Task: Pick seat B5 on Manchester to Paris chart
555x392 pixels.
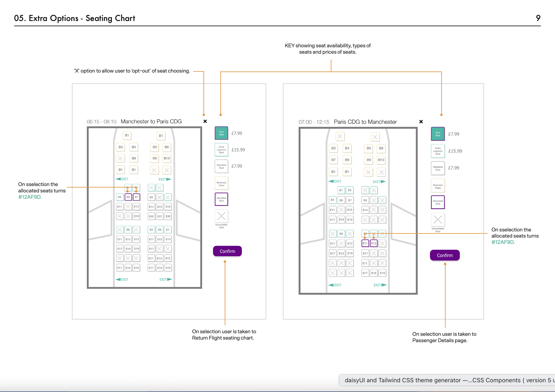Action: [155, 147]
